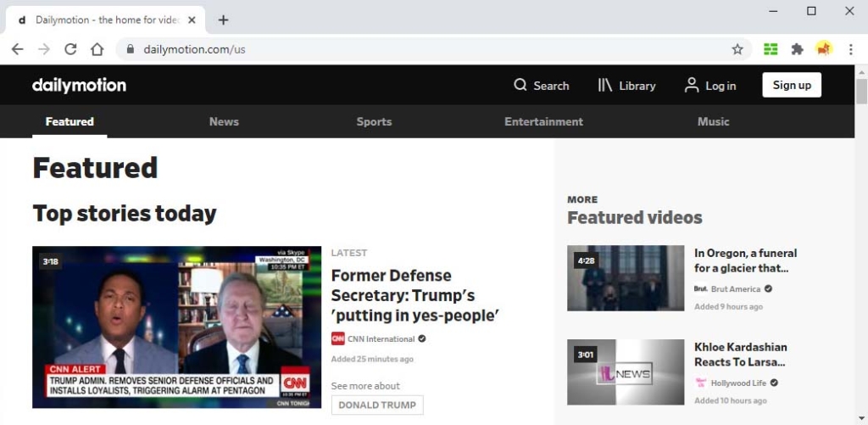Screen dimensions: 868x425
Task: Open the Entertainment tab
Action: tap(543, 121)
